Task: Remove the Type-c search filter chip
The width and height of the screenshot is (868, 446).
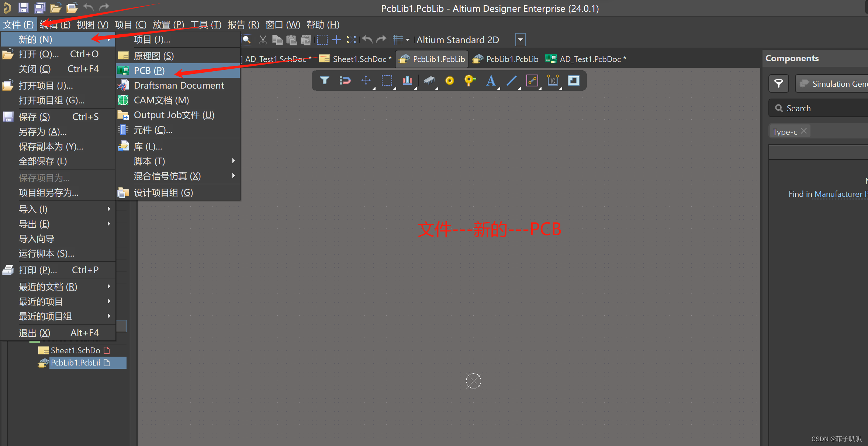Action: click(804, 131)
